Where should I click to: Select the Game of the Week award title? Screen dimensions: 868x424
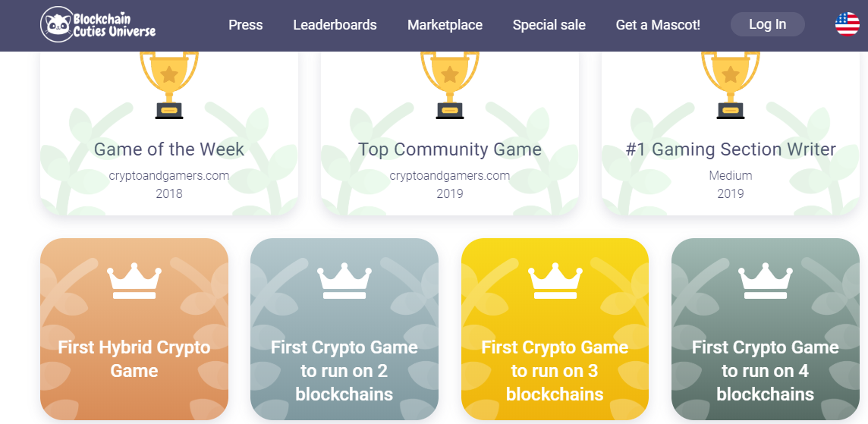point(169,149)
